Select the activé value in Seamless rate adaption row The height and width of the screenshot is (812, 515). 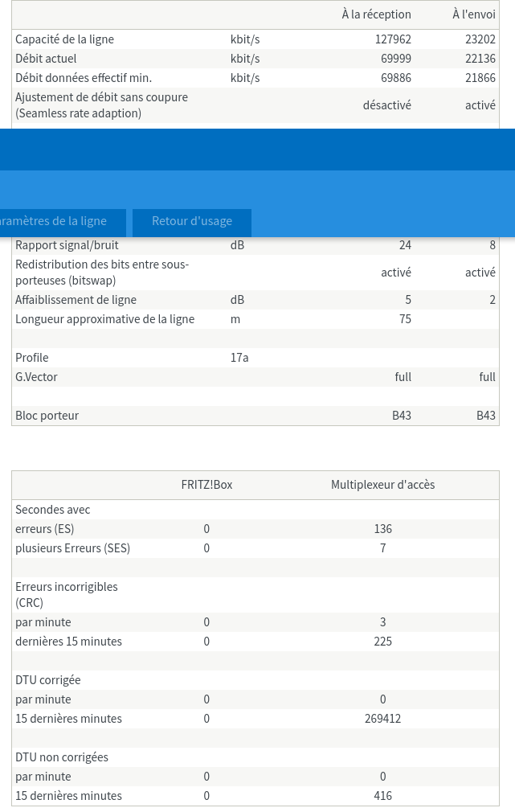pos(480,105)
